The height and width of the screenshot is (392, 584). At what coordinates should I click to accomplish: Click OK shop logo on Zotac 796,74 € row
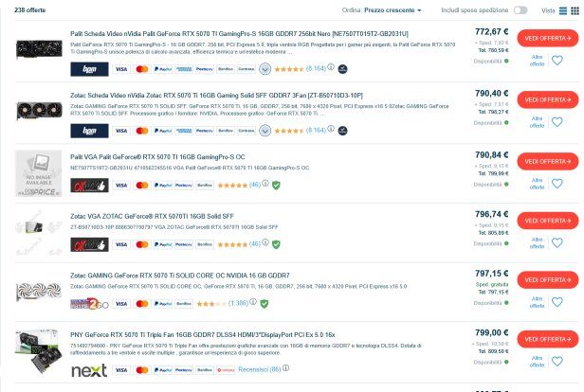[x=89, y=244]
